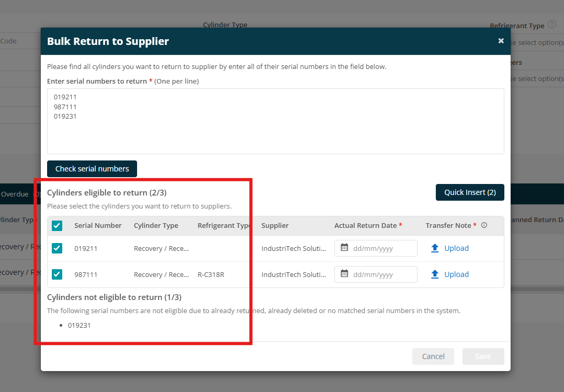564x392 pixels.
Task: Click the Actual Return Date column header
Action: pyautogui.click(x=365, y=226)
